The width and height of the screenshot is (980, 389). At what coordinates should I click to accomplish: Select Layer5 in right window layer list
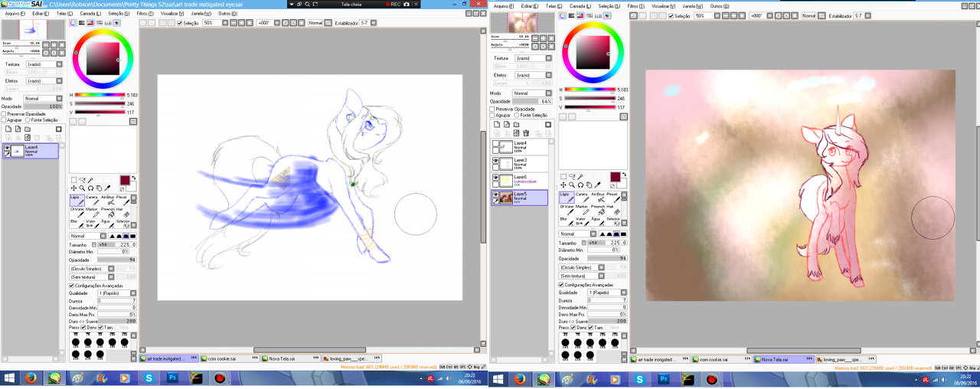(x=520, y=197)
